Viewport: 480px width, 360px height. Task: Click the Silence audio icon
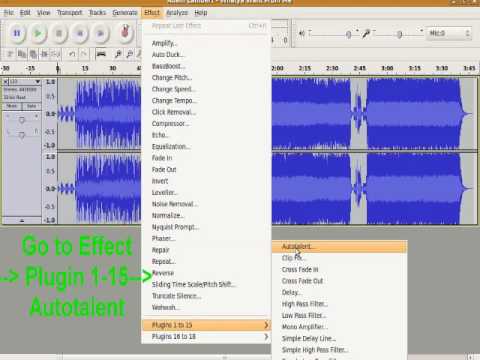tap(56, 54)
